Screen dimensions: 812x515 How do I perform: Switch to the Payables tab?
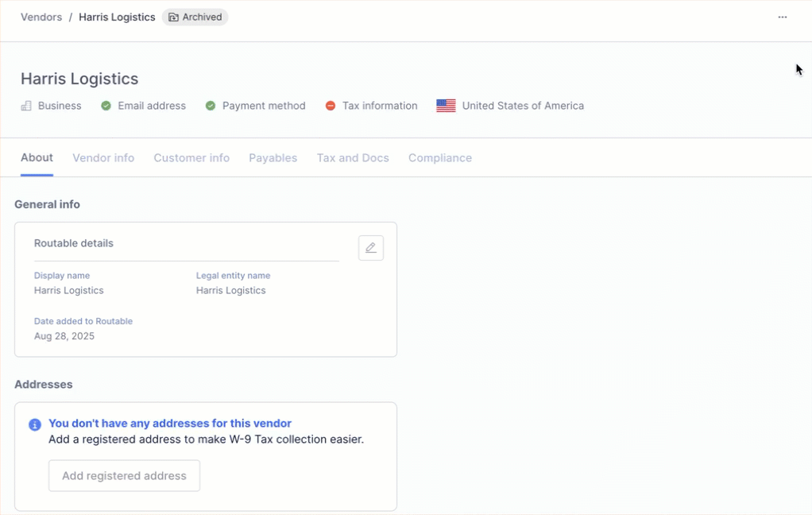pos(273,158)
